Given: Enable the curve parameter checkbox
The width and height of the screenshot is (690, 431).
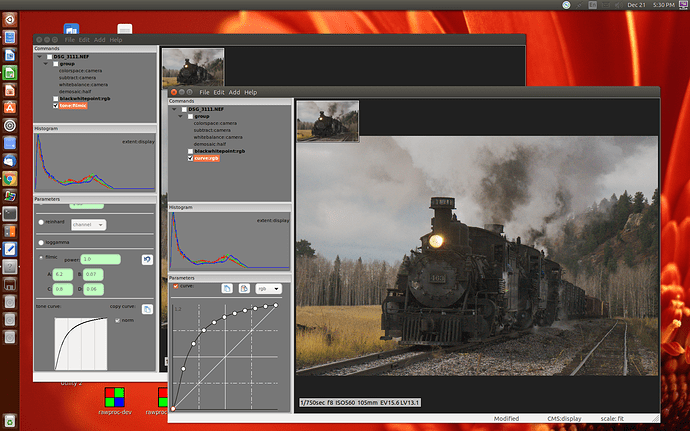Looking at the screenshot, I should 176,286.
